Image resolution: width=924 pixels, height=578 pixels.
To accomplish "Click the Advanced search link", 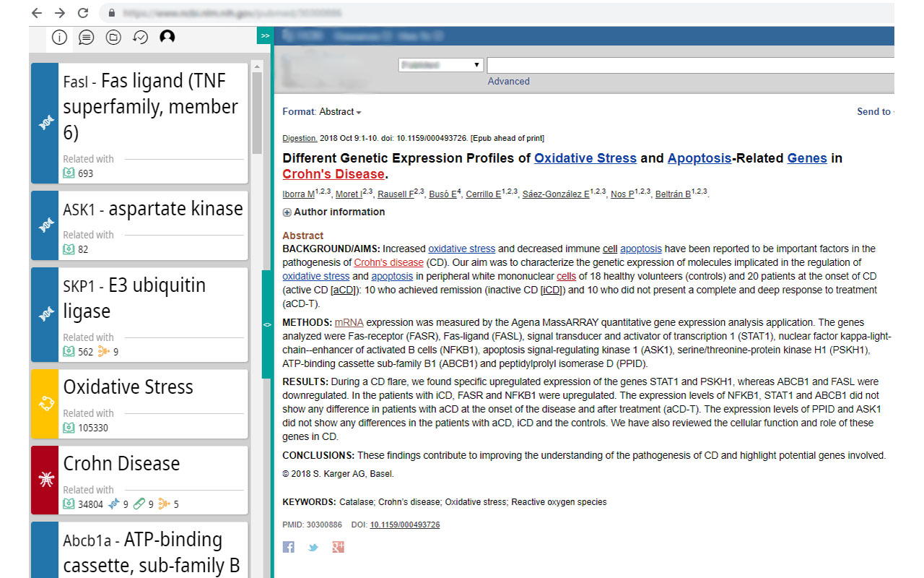I will [508, 81].
